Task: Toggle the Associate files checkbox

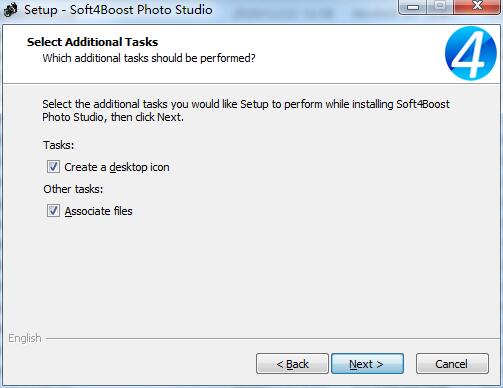Action: click(53, 211)
